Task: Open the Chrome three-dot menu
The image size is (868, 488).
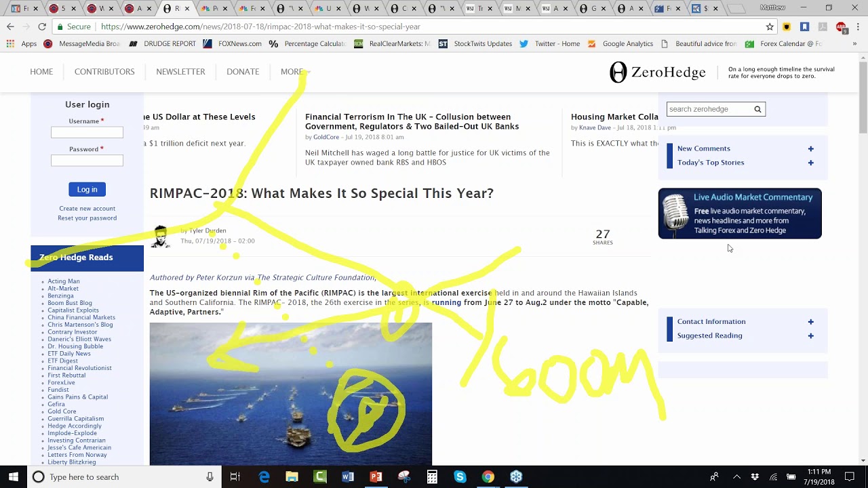Action: (x=856, y=26)
